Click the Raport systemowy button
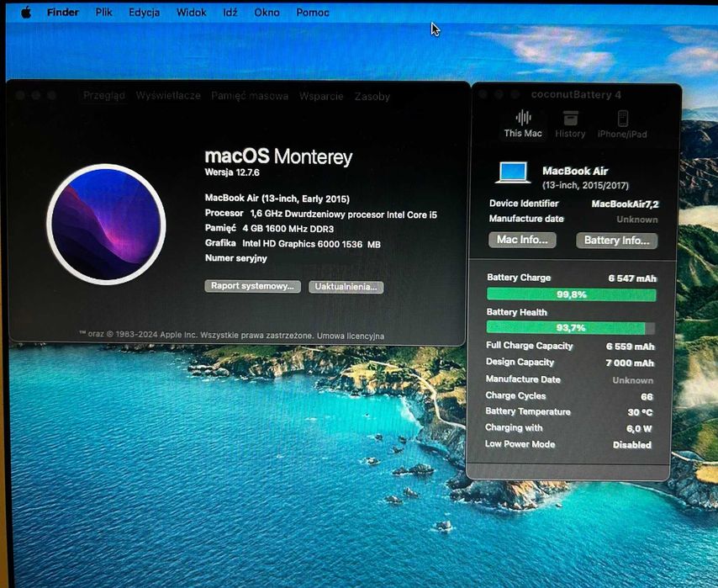The height and width of the screenshot is (588, 718). point(252,286)
